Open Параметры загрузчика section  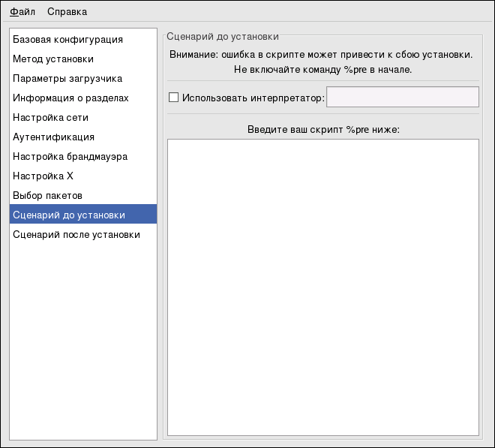coord(67,78)
